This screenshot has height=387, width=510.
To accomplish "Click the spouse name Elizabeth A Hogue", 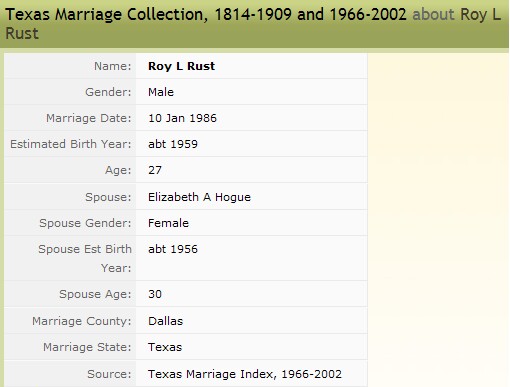I will [199, 197].
